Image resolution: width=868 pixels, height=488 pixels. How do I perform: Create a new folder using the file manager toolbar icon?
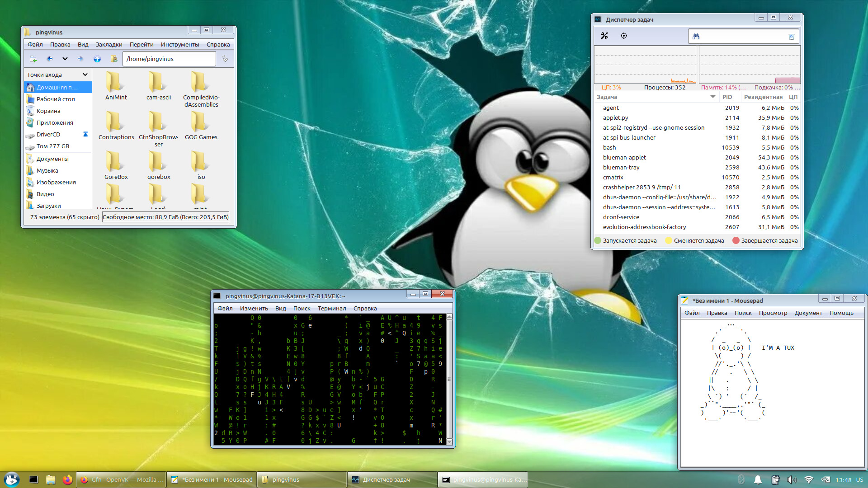33,59
